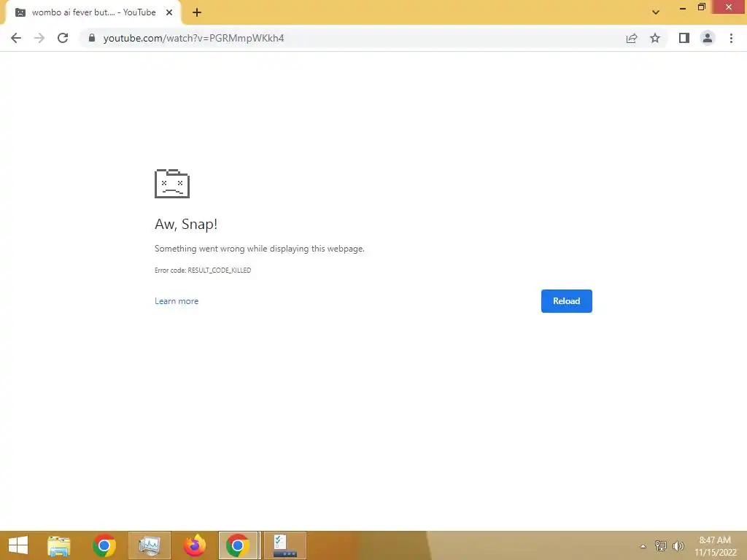
Task: Switch to active Chrome window in taskbar
Action: (x=239, y=545)
